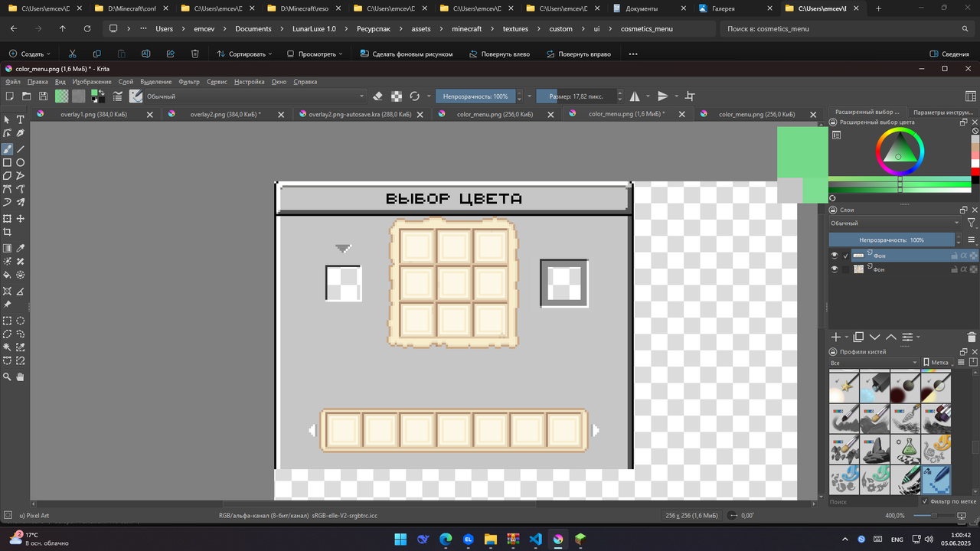The width and height of the screenshot is (980, 551).
Task: Click the Save document icon
Action: 44,96
